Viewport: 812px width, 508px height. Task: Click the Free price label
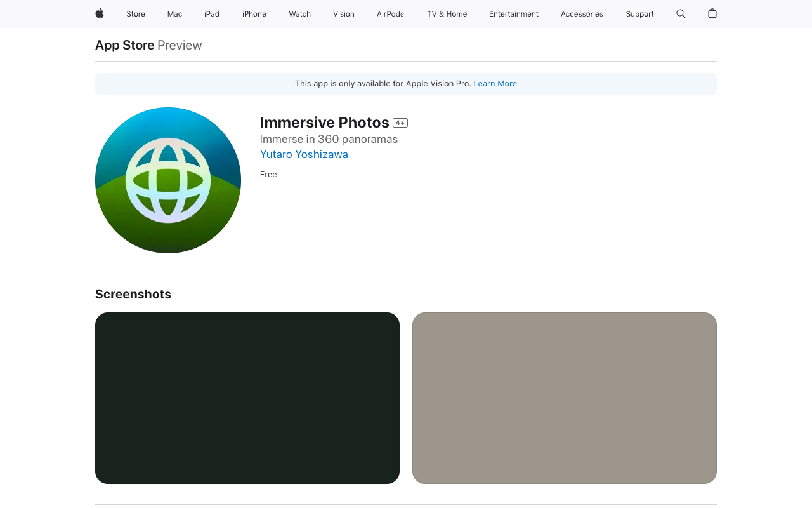[x=268, y=175]
